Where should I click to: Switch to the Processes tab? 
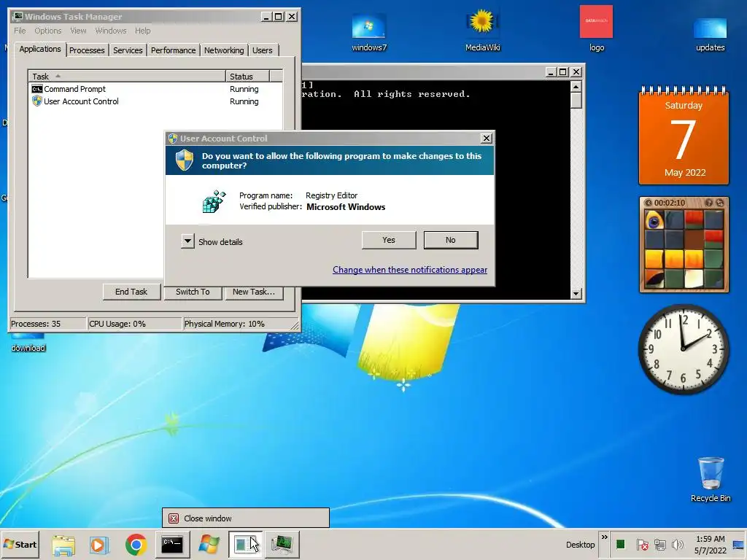(87, 50)
